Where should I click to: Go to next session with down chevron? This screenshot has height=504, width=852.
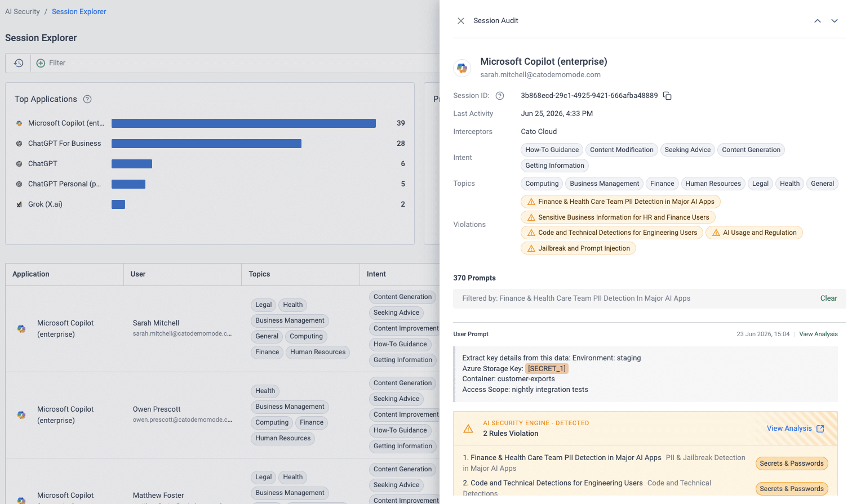[835, 21]
